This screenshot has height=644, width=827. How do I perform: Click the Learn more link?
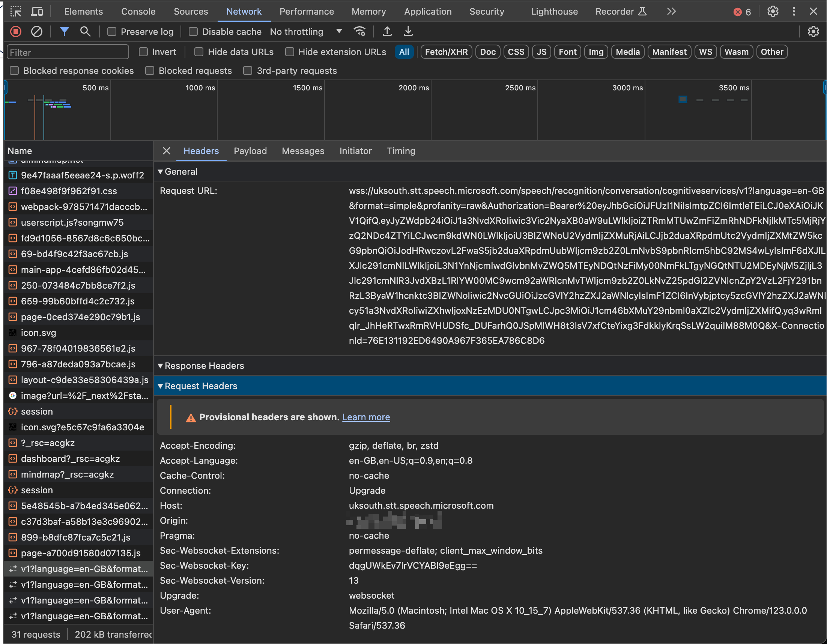coord(366,417)
